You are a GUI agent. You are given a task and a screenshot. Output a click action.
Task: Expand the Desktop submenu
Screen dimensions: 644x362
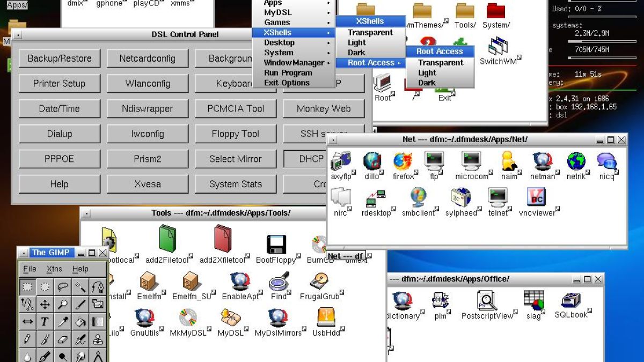294,42
